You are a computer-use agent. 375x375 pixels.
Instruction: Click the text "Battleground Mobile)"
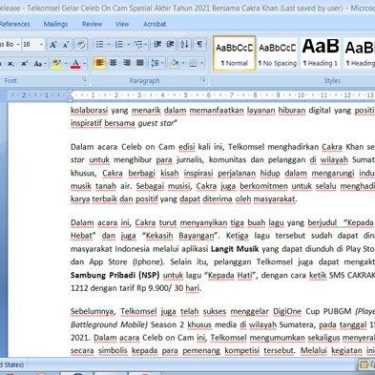109,325
